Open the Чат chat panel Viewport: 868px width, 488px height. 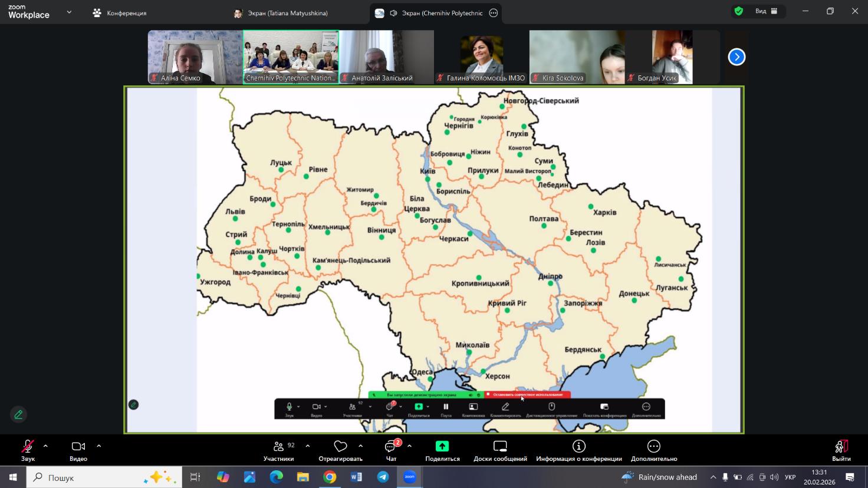(390, 450)
